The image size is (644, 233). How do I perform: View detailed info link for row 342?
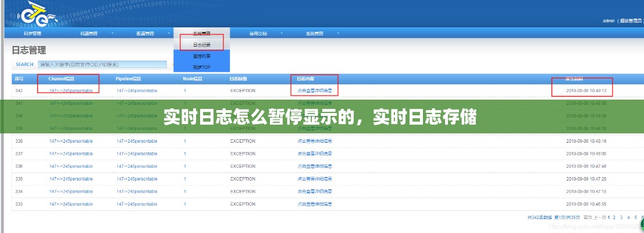pyautogui.click(x=315, y=90)
